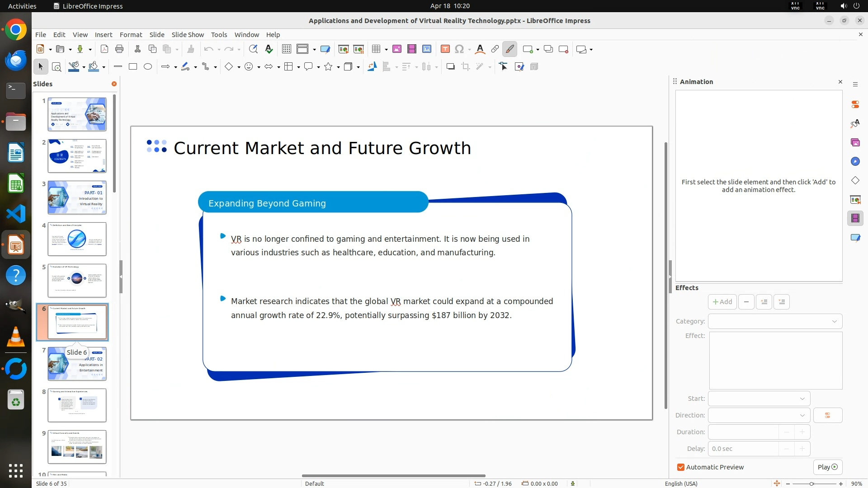
Task: Toggle the highlighting pen tool
Action: (x=509, y=49)
